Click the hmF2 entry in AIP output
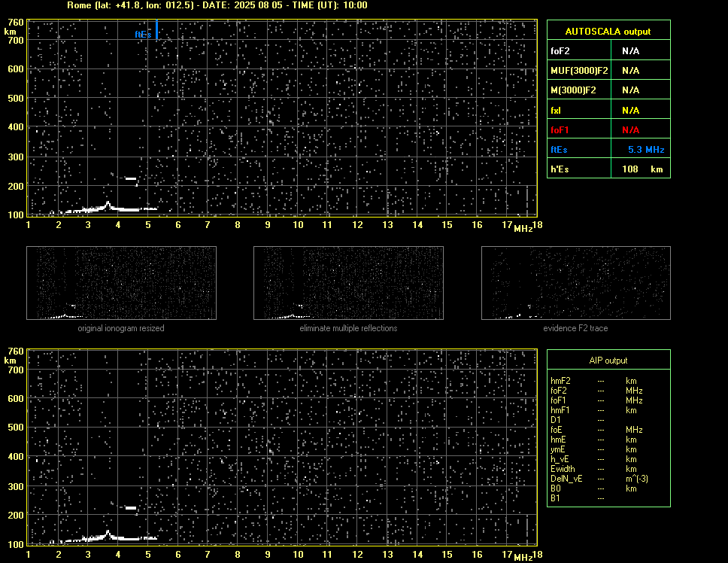This screenshot has width=728, height=563. [x=560, y=381]
